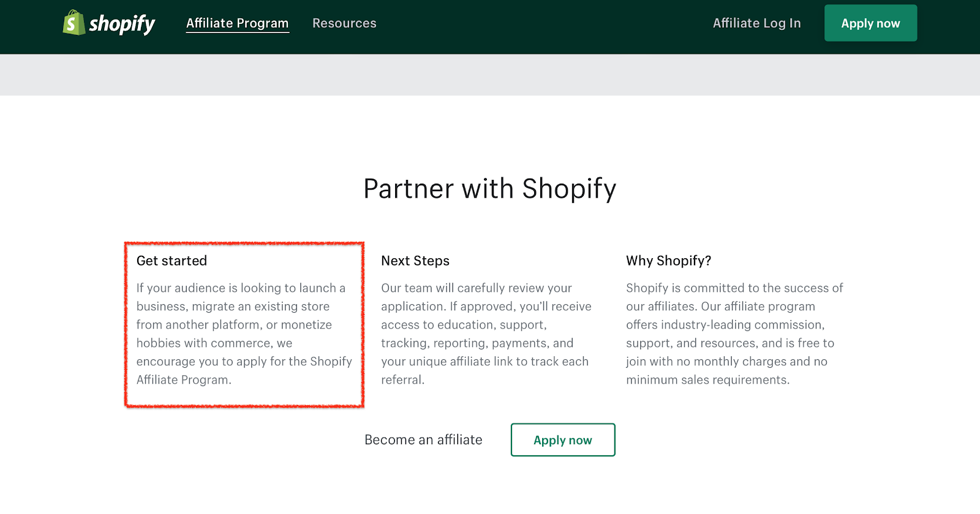The image size is (980, 514).
Task: Go to Affiliate Log In
Action: click(x=757, y=23)
